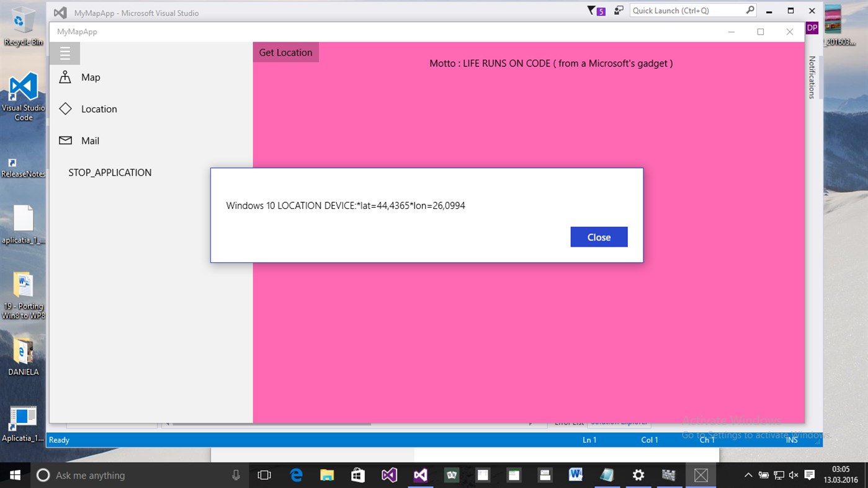The width and height of the screenshot is (868, 488).
Task: Toggle insert mode via INS indicator
Action: pyautogui.click(x=791, y=440)
